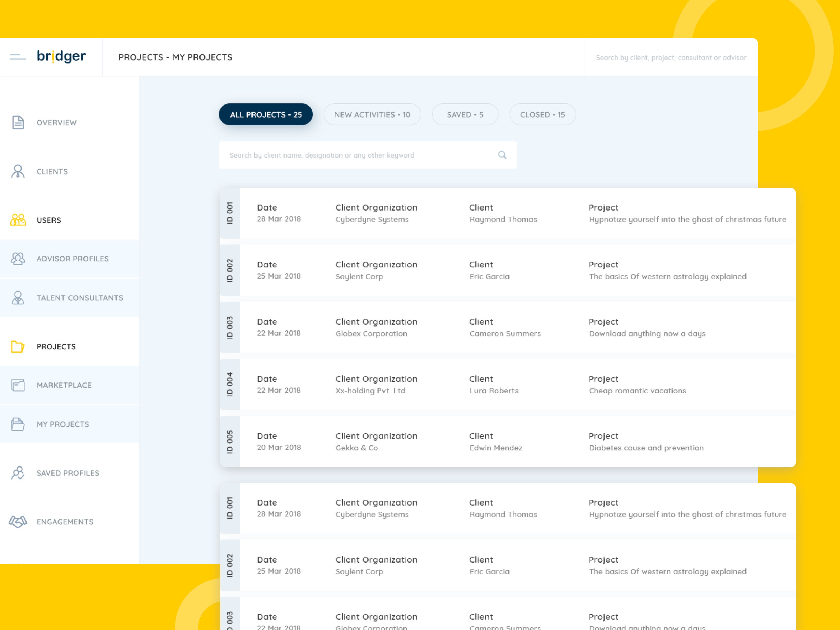Open the Saved - 5 tab
The image size is (840, 630).
pos(465,114)
